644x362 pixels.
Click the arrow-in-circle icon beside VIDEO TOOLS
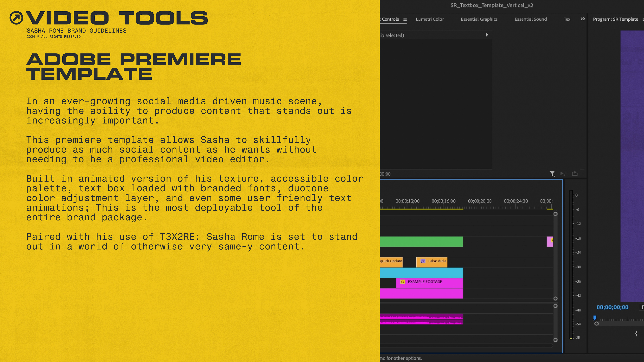tap(16, 18)
